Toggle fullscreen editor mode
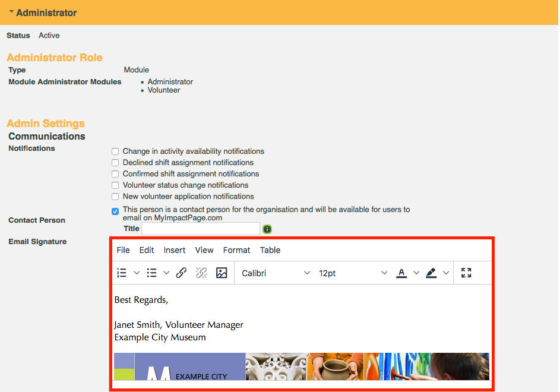 466,273
